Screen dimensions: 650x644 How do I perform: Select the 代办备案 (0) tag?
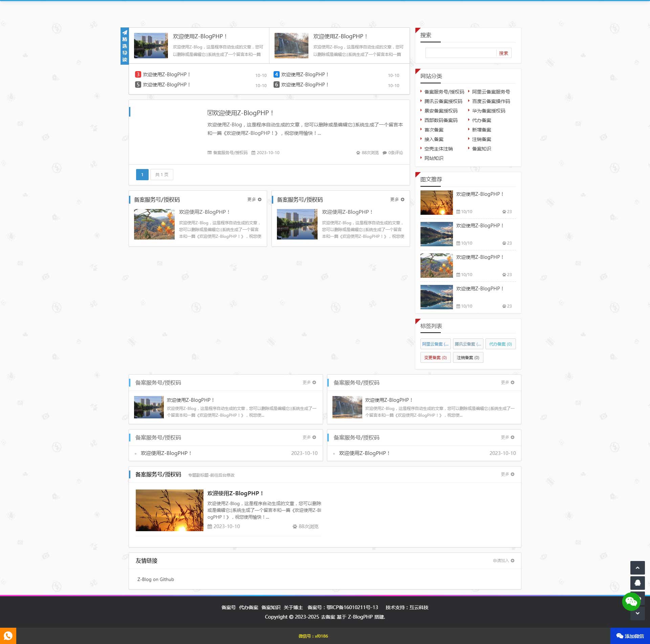[500, 344]
